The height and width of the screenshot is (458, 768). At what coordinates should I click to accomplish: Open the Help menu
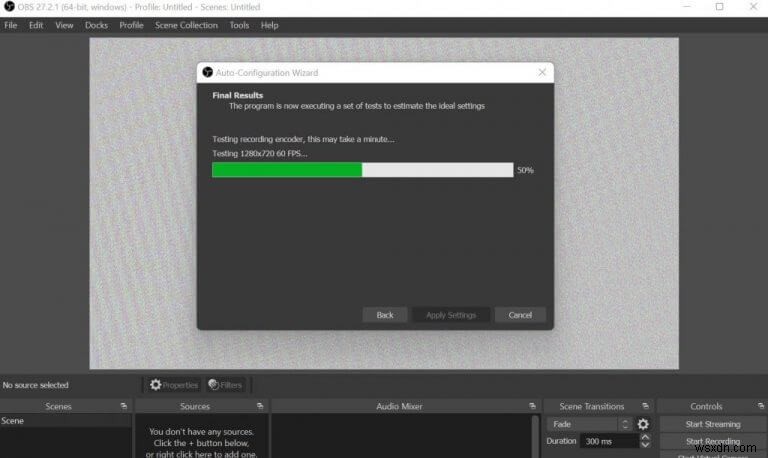point(269,25)
